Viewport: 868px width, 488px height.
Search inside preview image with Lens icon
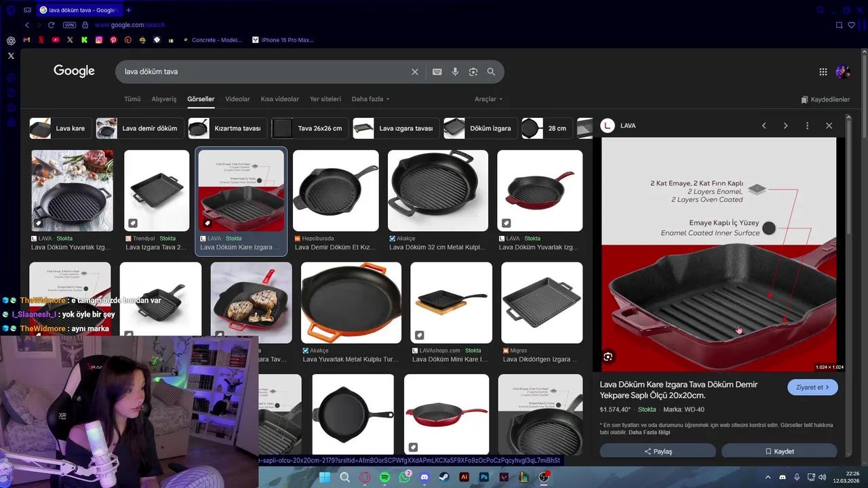point(608,357)
